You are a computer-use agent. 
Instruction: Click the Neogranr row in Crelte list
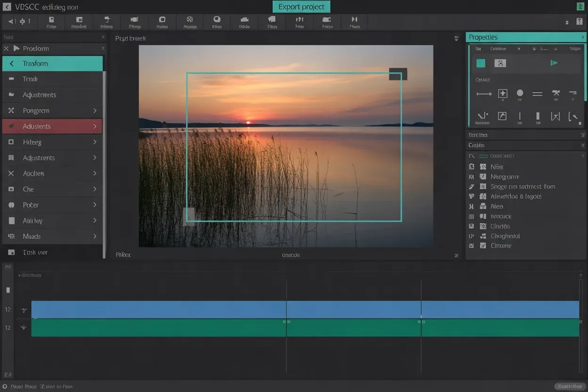[526, 177]
